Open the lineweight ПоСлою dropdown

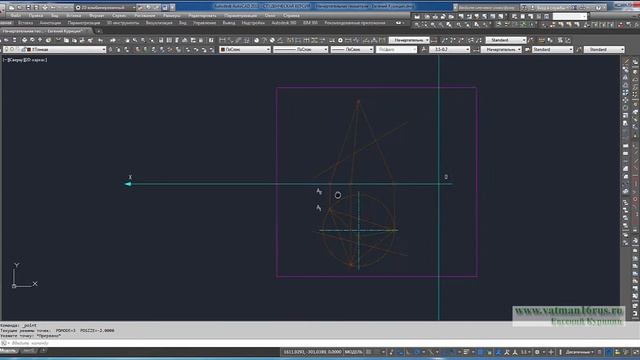(352, 49)
